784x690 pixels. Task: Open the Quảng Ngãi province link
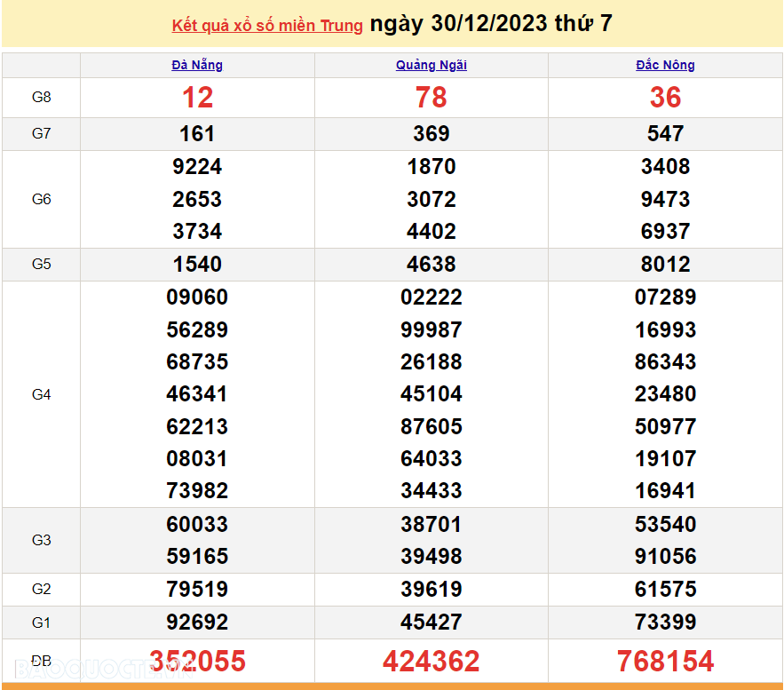(x=432, y=65)
